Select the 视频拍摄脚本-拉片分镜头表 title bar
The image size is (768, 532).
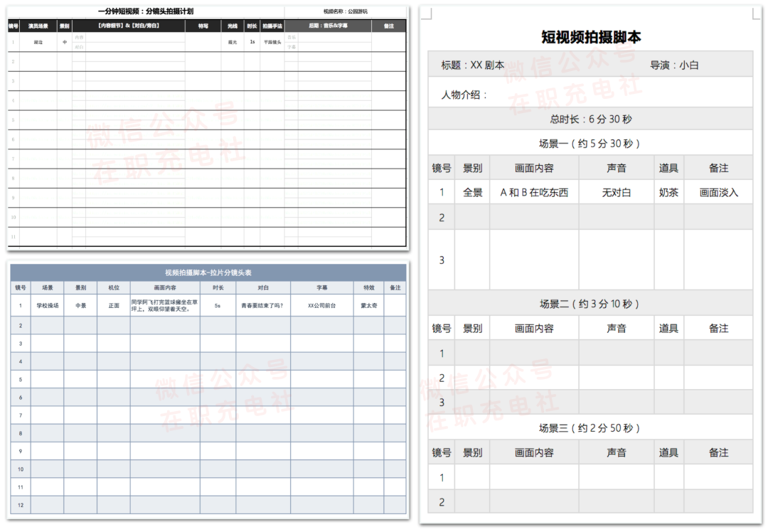click(x=208, y=272)
